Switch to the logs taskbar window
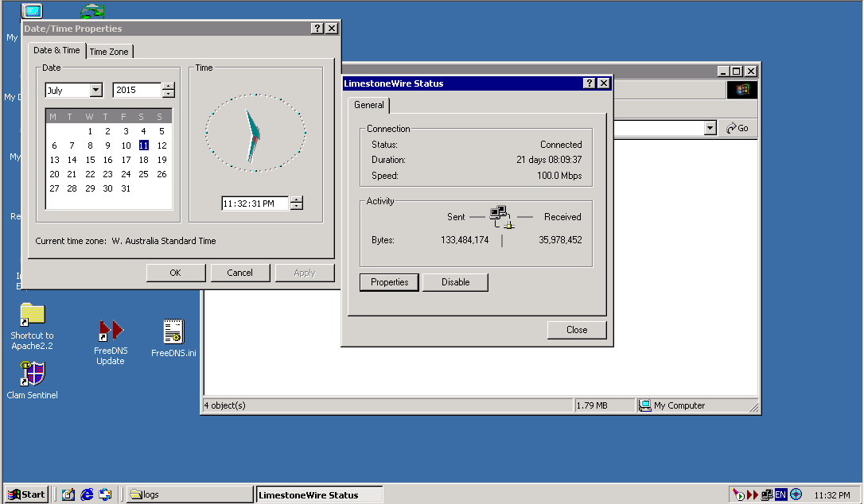Screen dimensions: 864x504 [x=190, y=494]
